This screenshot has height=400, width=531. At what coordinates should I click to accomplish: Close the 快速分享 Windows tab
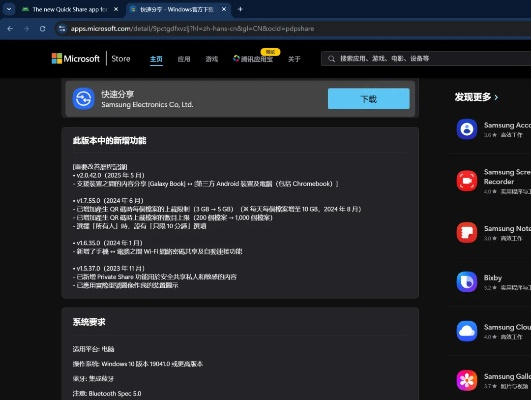(x=224, y=9)
